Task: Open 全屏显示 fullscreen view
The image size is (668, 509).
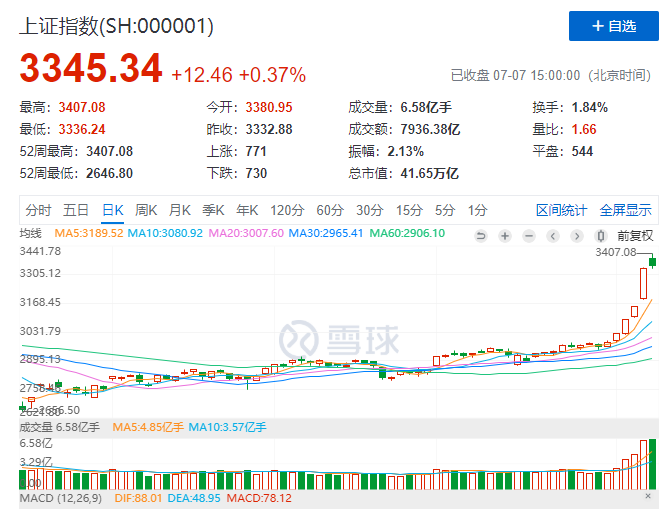Action: pos(625,210)
